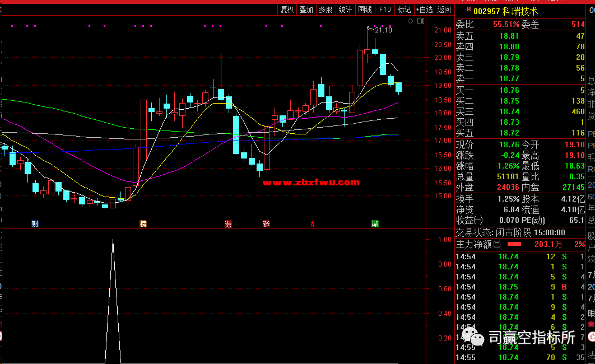Select the 14:54 18.75 B trade row

coord(520,287)
